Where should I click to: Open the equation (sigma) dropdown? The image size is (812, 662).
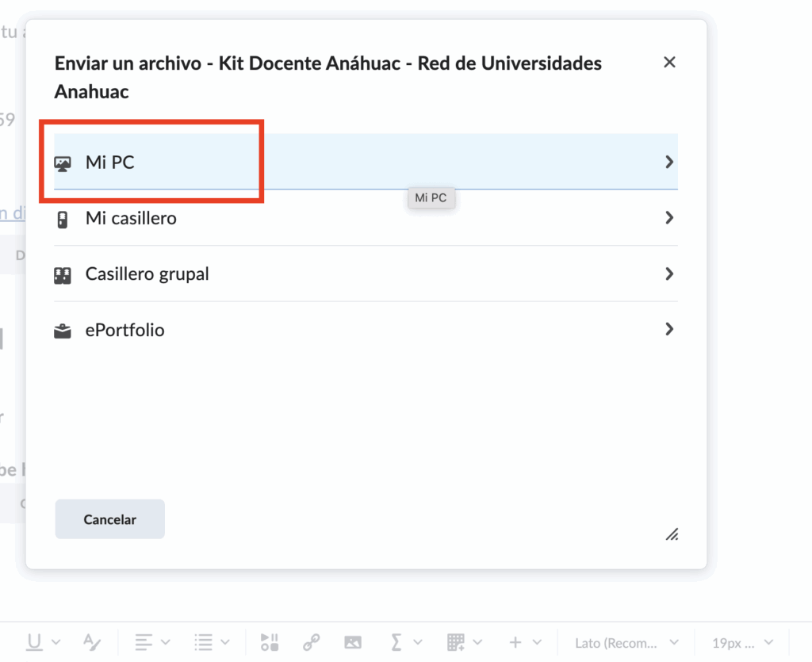[407, 642]
